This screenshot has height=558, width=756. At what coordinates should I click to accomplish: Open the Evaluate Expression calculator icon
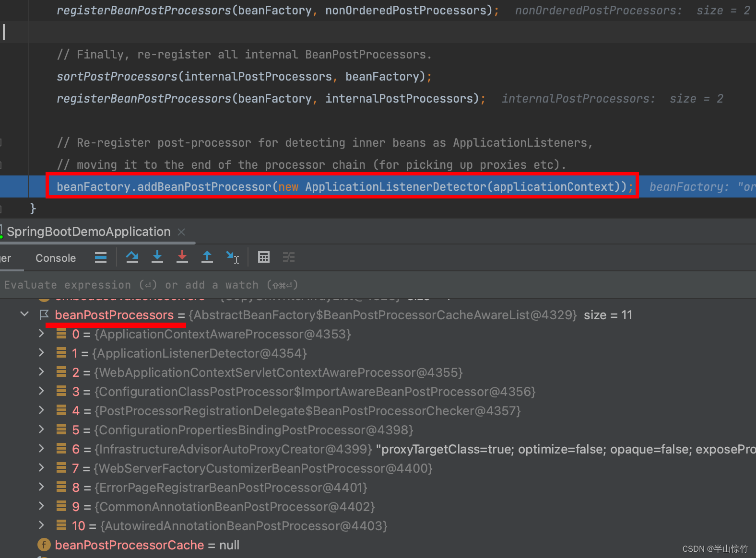point(264,257)
